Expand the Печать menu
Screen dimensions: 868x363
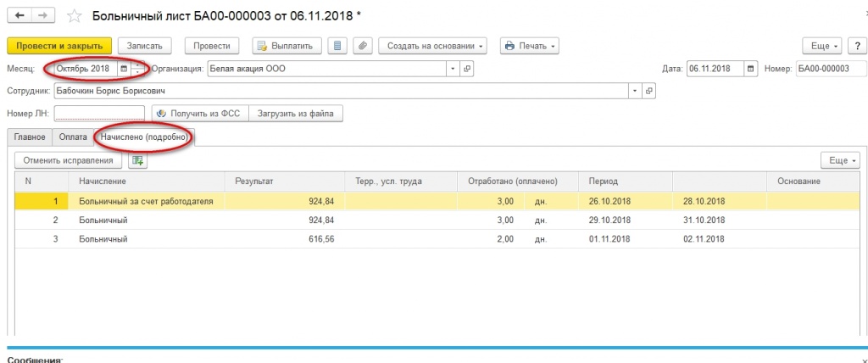coord(530,46)
